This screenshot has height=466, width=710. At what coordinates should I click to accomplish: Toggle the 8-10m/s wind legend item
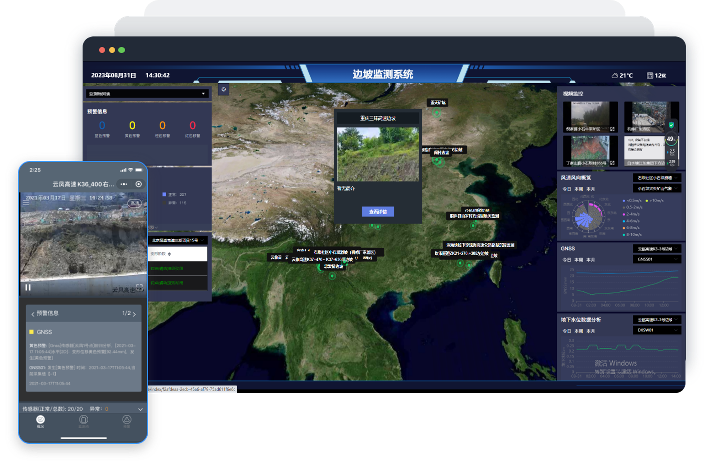point(632,235)
